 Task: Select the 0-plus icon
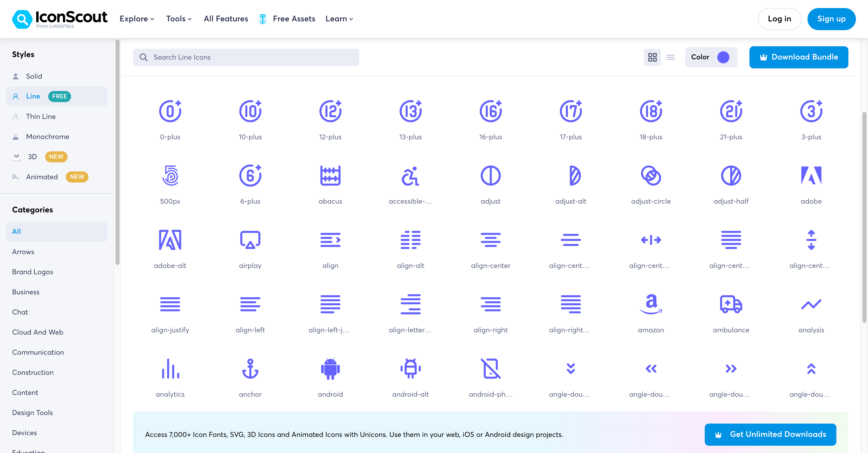170,111
